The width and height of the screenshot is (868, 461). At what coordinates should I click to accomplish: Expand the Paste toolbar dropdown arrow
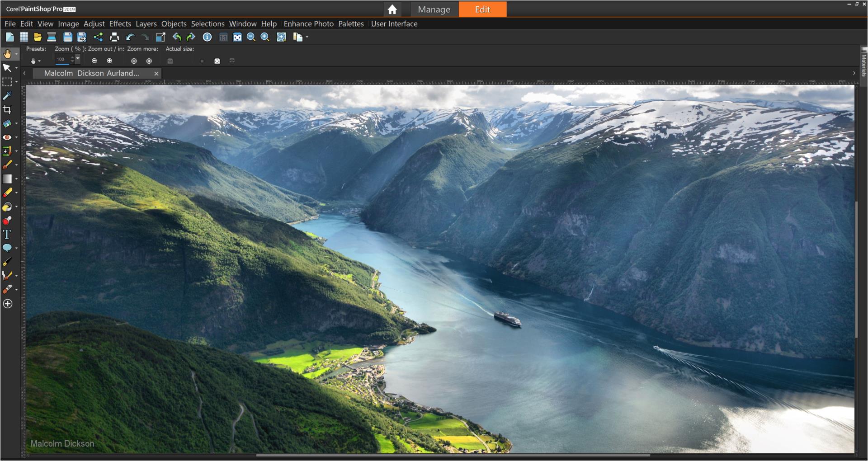[x=307, y=38]
